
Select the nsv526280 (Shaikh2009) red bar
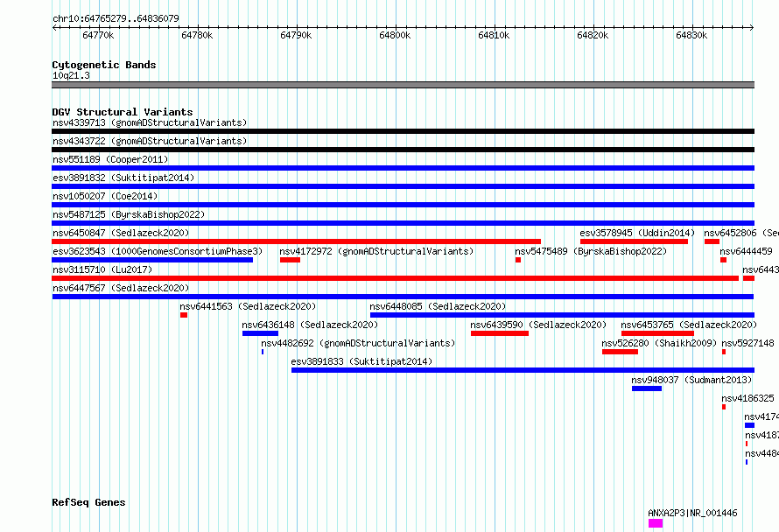620,352
